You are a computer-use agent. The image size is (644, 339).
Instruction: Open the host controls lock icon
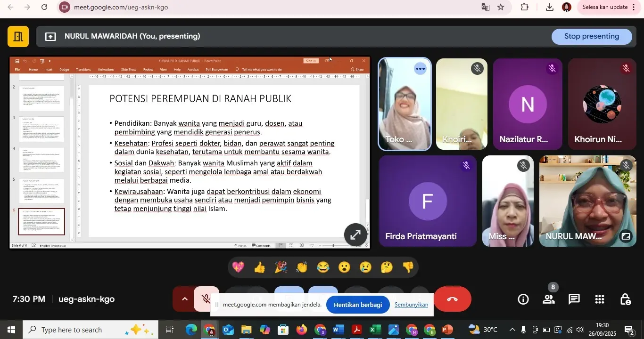[x=625, y=299]
